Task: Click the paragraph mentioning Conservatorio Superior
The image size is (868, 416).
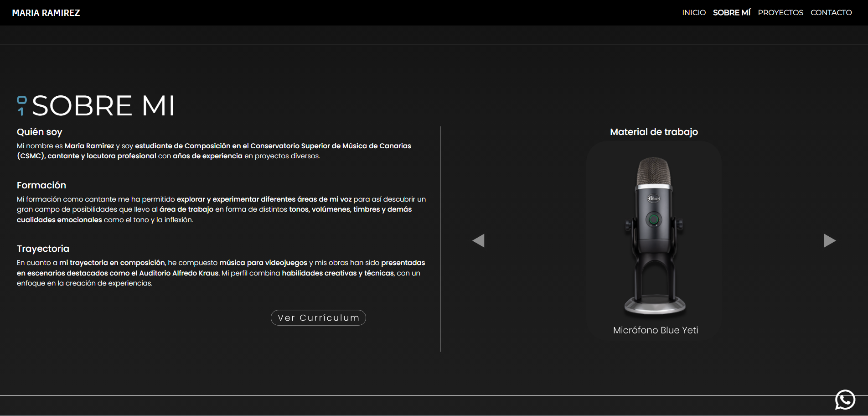Action: pyautogui.click(x=214, y=151)
